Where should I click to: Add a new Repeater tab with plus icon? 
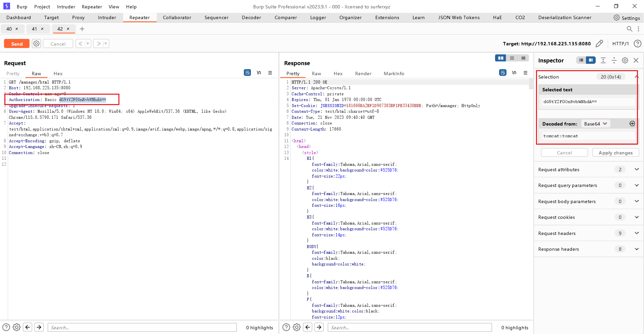[x=82, y=29]
